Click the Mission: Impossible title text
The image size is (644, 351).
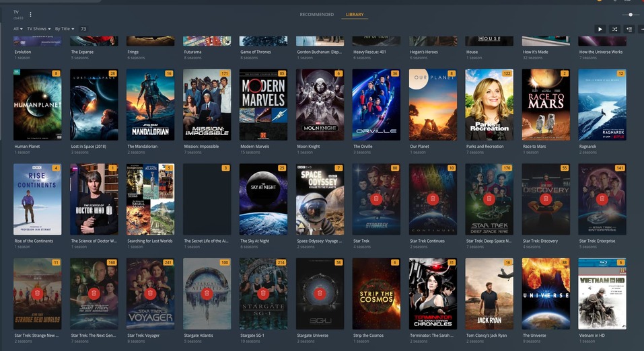coord(201,147)
